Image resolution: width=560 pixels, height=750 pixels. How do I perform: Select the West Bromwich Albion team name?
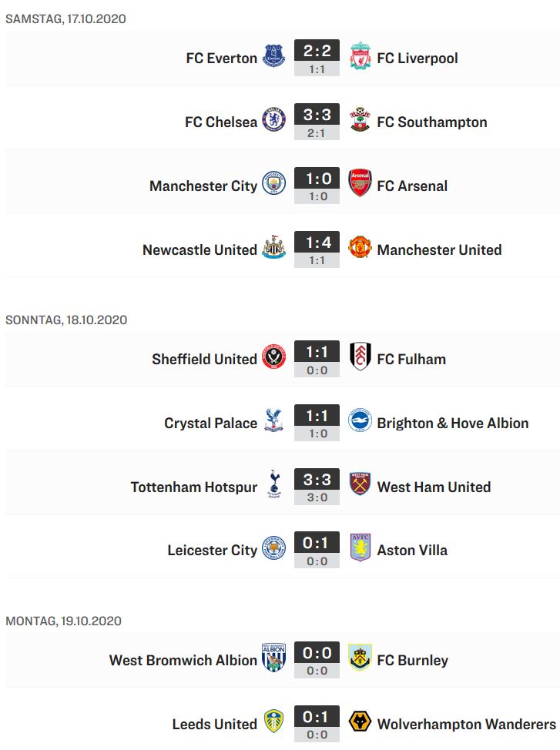[x=183, y=660]
